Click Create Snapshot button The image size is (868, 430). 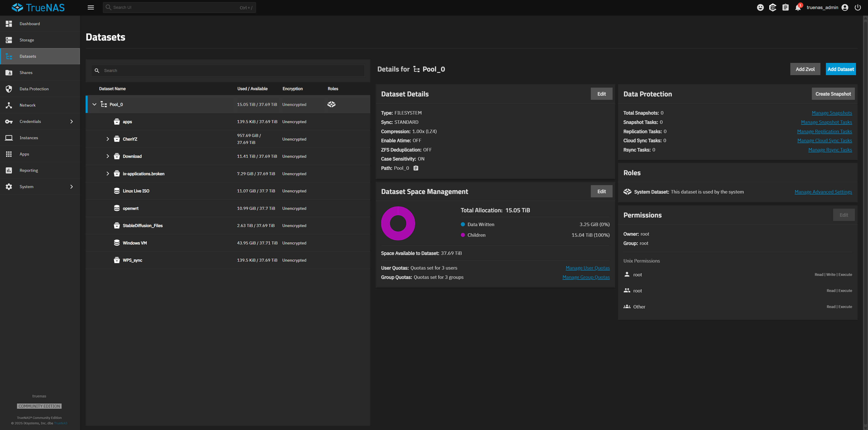click(x=833, y=94)
